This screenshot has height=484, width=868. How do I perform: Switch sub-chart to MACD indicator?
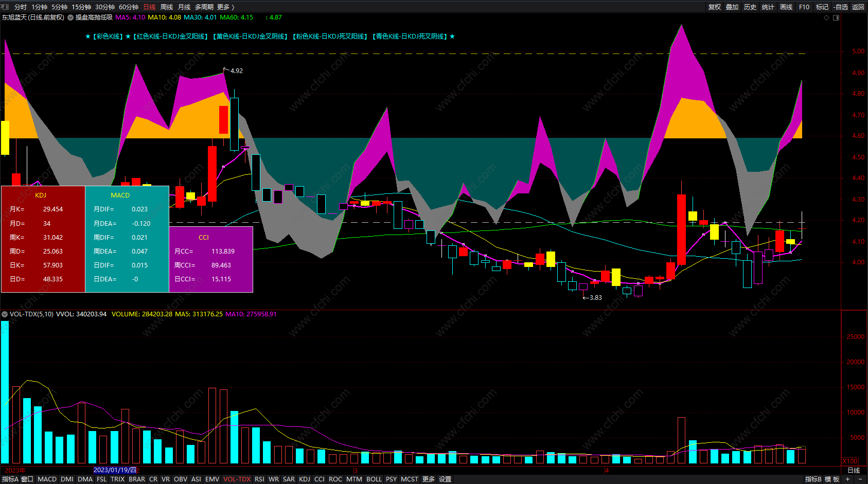tap(47, 479)
